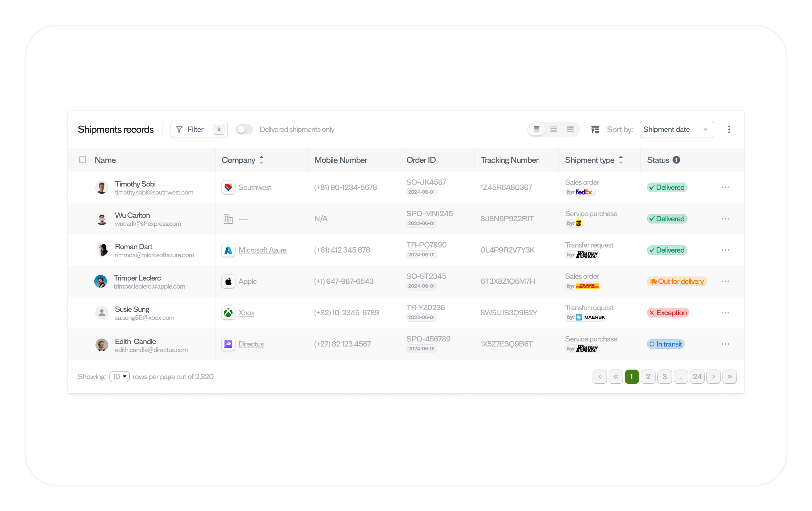Open row actions for Roman Dart

point(725,250)
